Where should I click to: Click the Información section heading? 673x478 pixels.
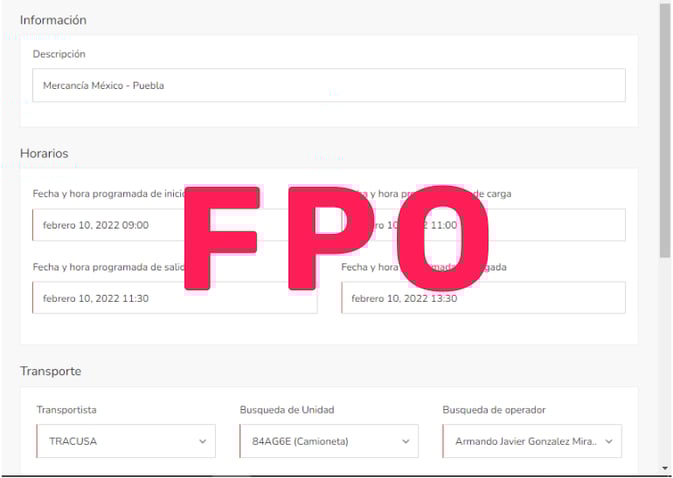point(53,20)
